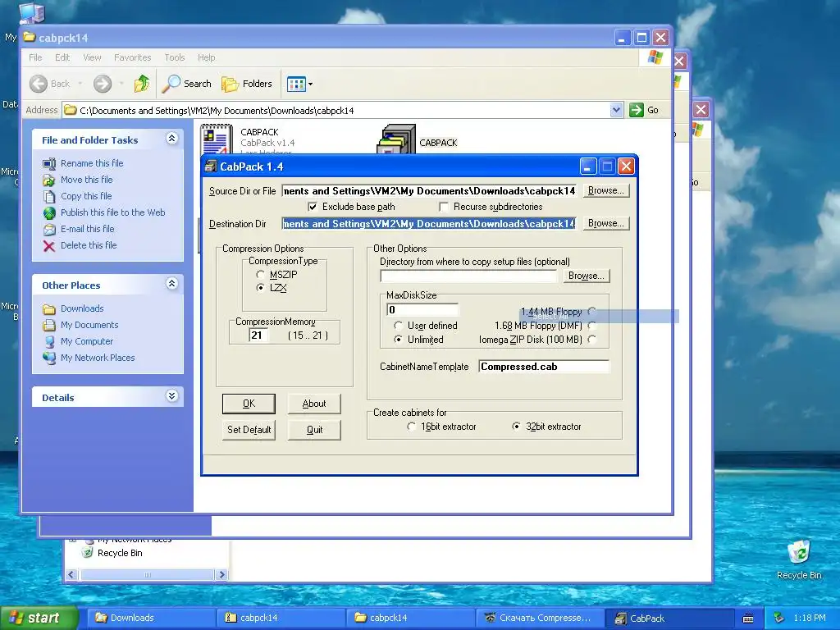Select MSZIP compression type
This screenshot has height=630, width=840.
tap(260, 274)
